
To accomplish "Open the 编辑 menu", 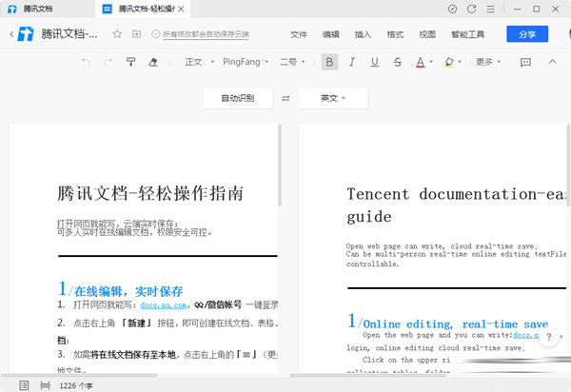I will tap(331, 34).
